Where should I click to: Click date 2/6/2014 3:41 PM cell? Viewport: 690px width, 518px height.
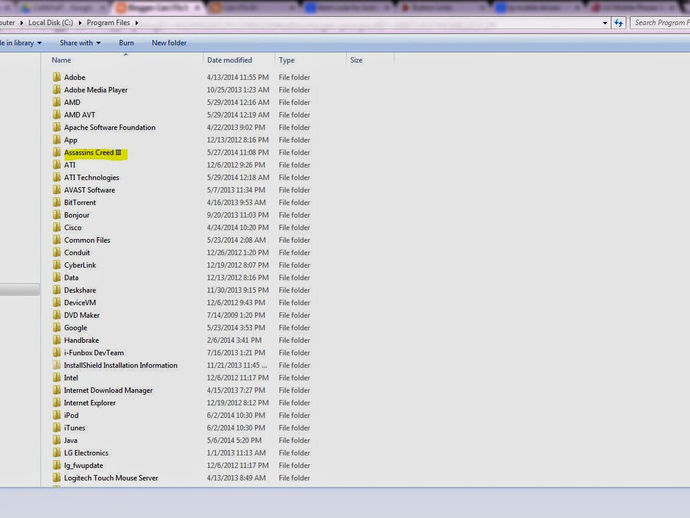click(234, 341)
